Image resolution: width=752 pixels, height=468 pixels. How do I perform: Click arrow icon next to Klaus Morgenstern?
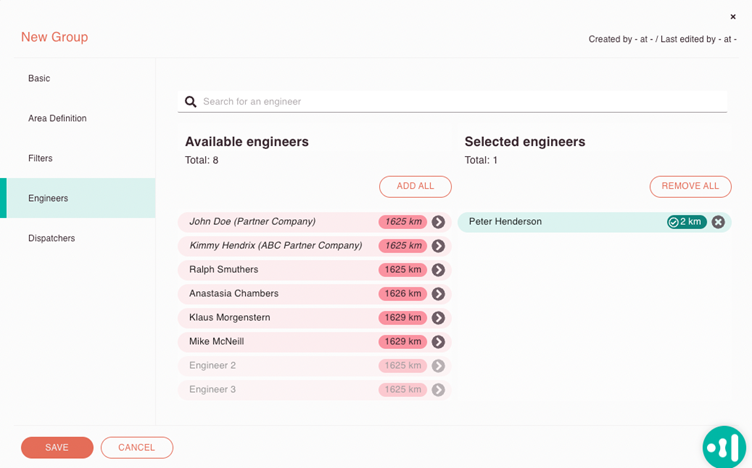(438, 318)
